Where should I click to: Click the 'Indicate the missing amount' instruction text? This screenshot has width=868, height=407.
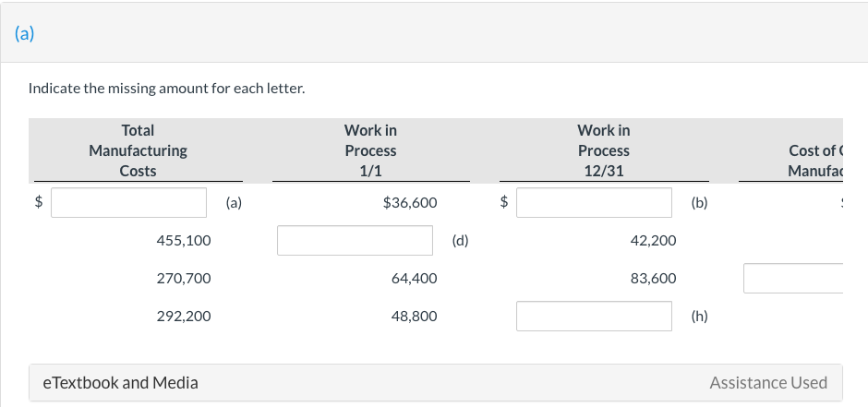coord(166,90)
